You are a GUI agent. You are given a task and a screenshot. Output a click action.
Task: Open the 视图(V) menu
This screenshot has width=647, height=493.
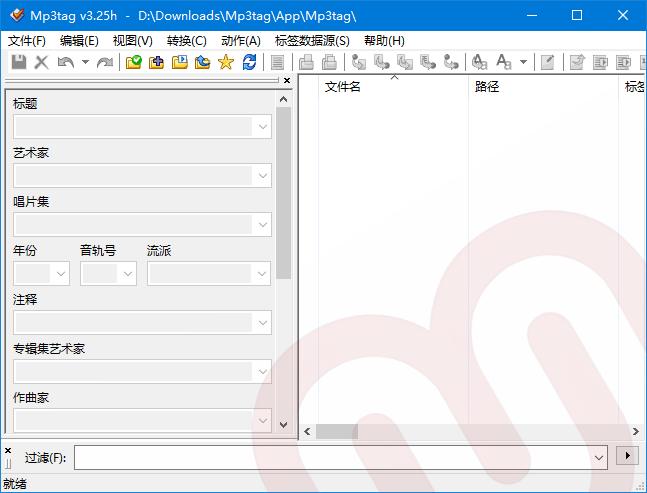(x=133, y=41)
